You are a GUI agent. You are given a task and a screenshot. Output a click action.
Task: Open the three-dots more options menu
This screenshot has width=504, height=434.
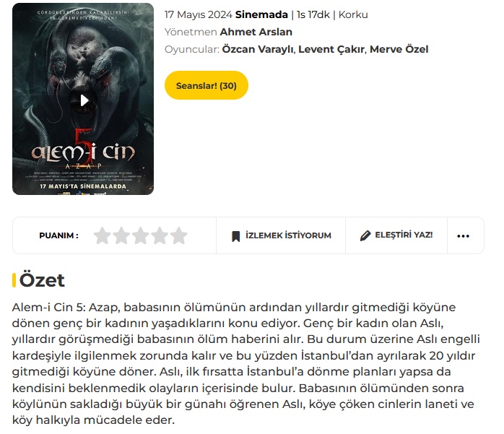[x=463, y=236]
